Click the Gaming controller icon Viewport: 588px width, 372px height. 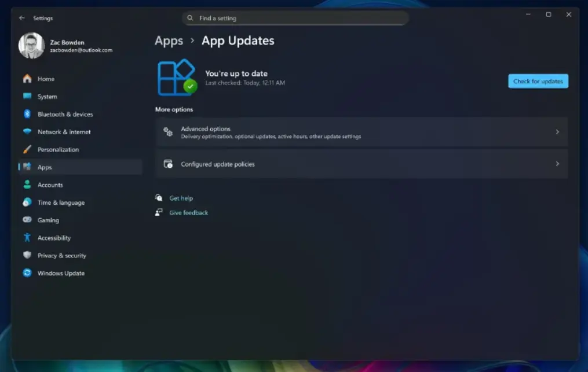[27, 220]
